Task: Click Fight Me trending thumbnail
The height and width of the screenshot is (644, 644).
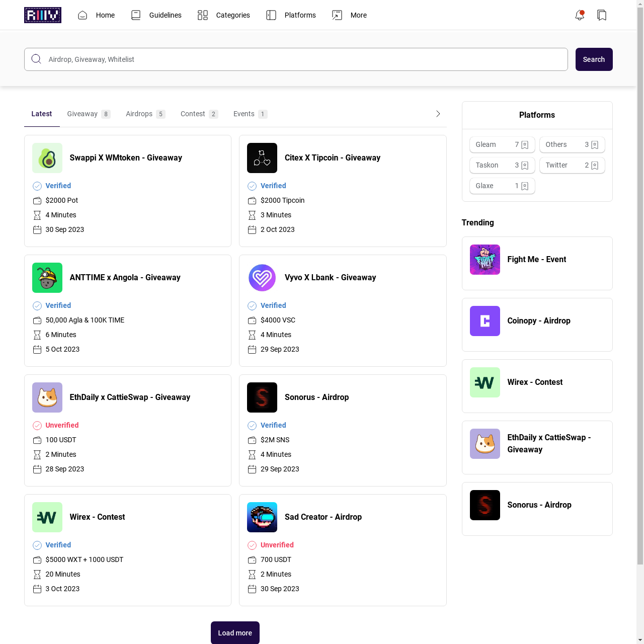Action: 485,260
